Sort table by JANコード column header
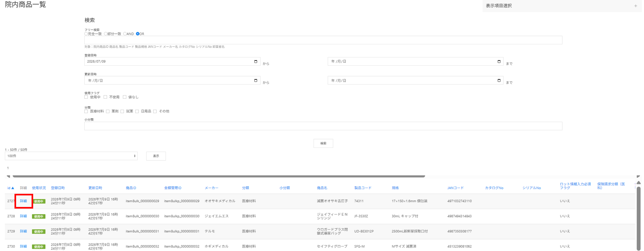 pyautogui.click(x=455, y=188)
